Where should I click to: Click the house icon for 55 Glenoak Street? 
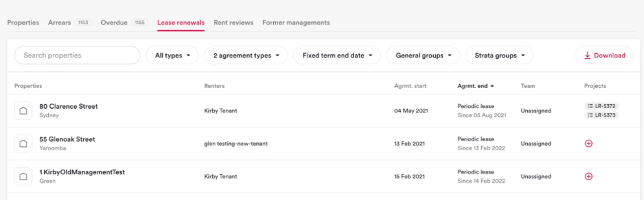click(x=23, y=144)
